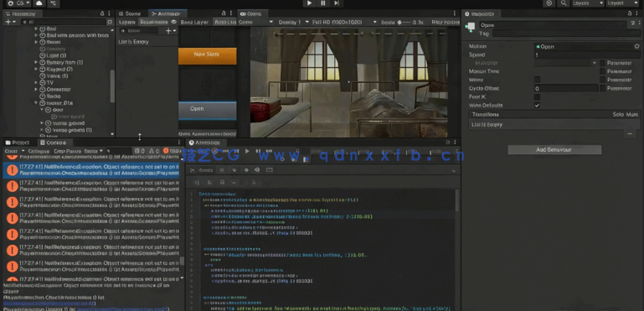Viewport: 644px width, 311px height.
Task: Open the Parameters tab in Animator
Action: pyautogui.click(x=153, y=22)
